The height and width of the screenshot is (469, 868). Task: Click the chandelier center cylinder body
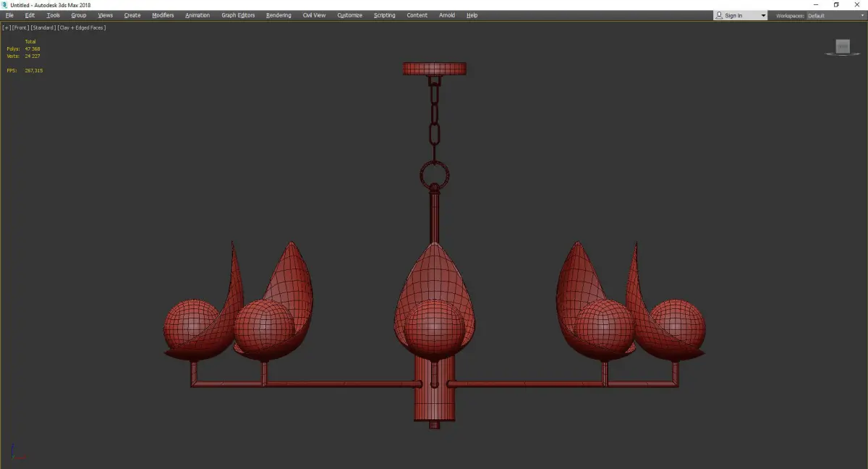click(x=434, y=392)
